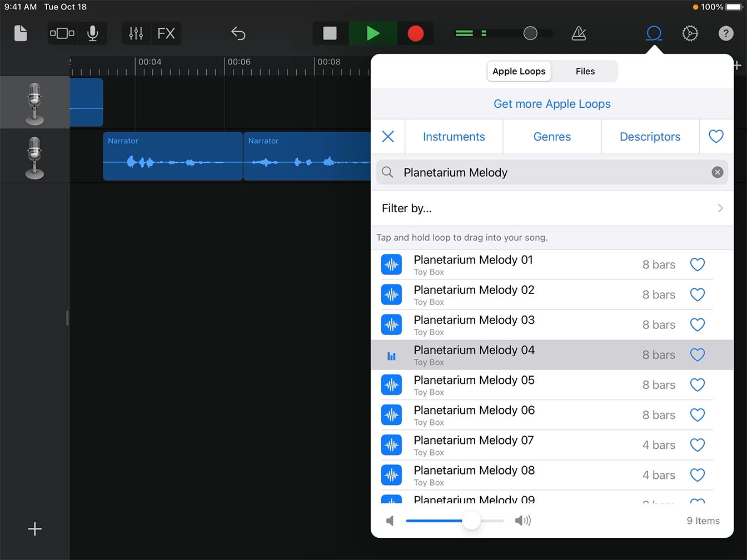Screen dimensions: 747x560
Task: Favorite Planetarium Melody 07
Action: pyautogui.click(x=697, y=444)
